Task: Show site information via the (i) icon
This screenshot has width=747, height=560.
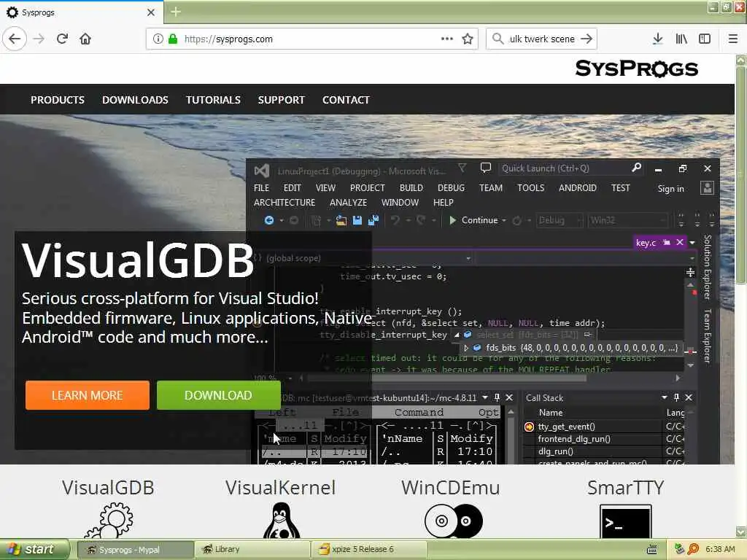Action: (158, 39)
